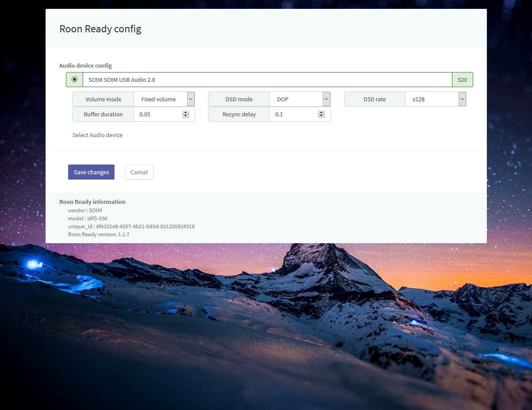This screenshot has height=410, width=532.
Task: Expand the DSD mode dropdown showing DOP
Action: point(300,99)
